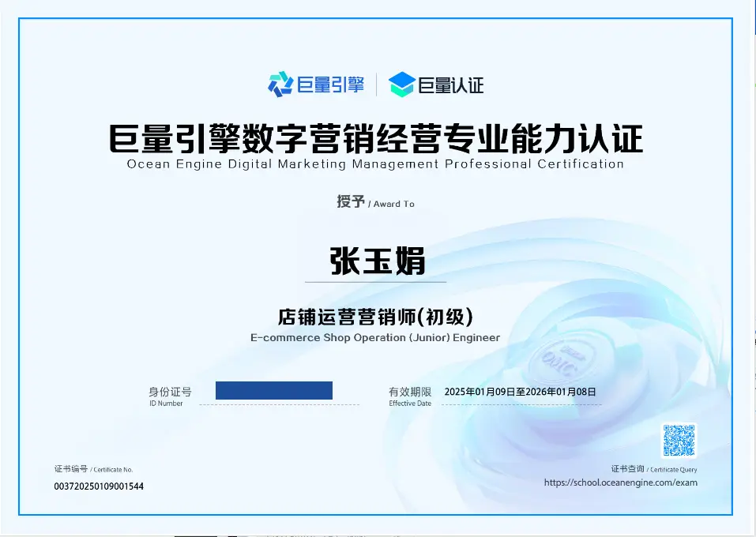Screen dimensions: 756x537
Task: Click the 巨量认证 brand name text
Action: pyautogui.click(x=450, y=84)
